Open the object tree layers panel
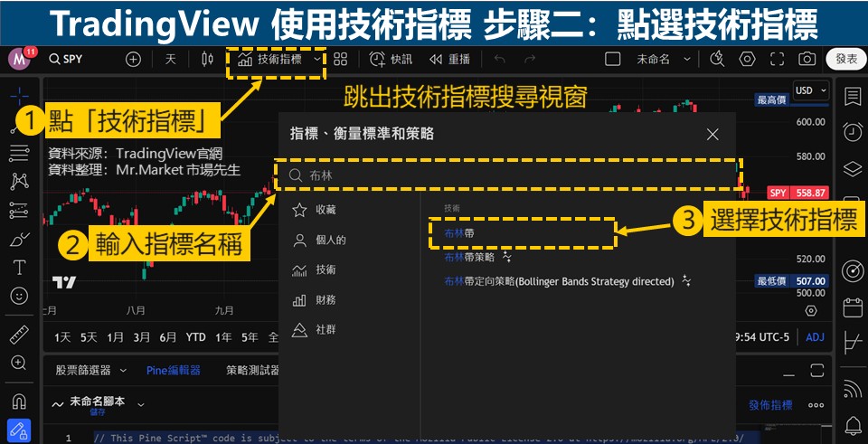 point(852,169)
